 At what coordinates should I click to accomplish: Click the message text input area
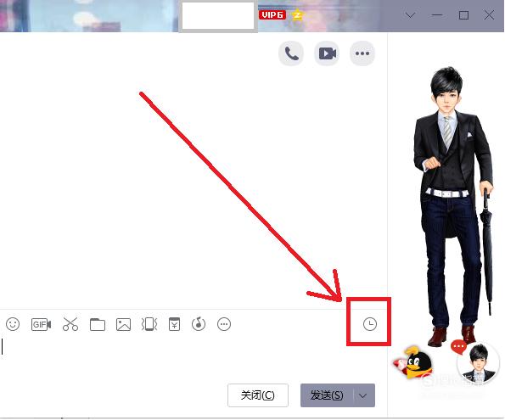coord(194,357)
